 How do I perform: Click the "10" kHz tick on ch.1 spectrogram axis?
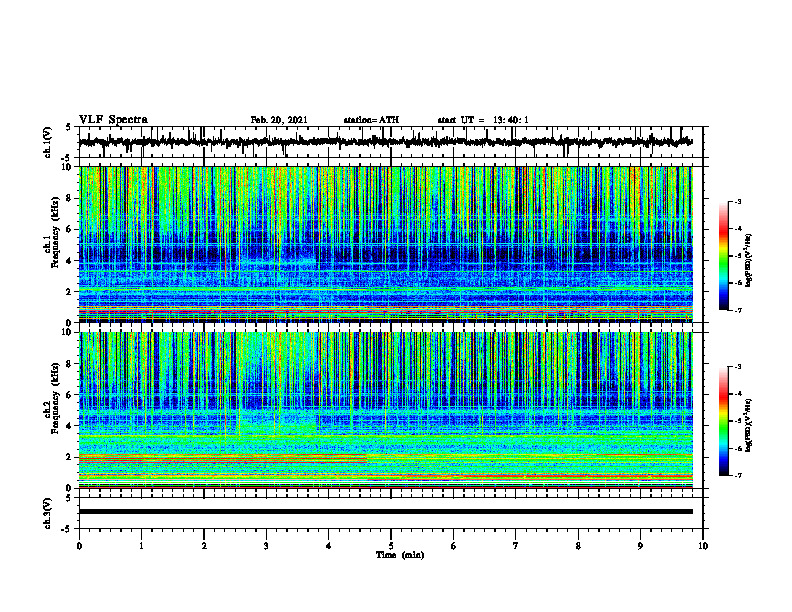pos(68,168)
